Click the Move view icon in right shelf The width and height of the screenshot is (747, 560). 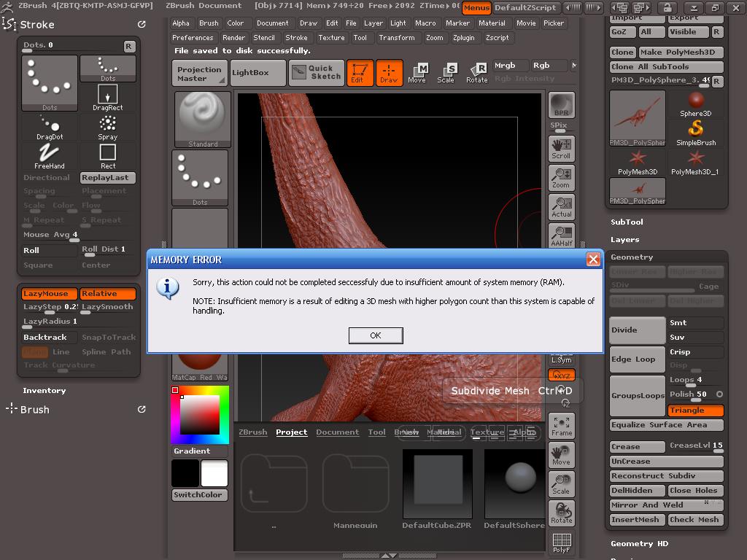pyautogui.click(x=562, y=455)
